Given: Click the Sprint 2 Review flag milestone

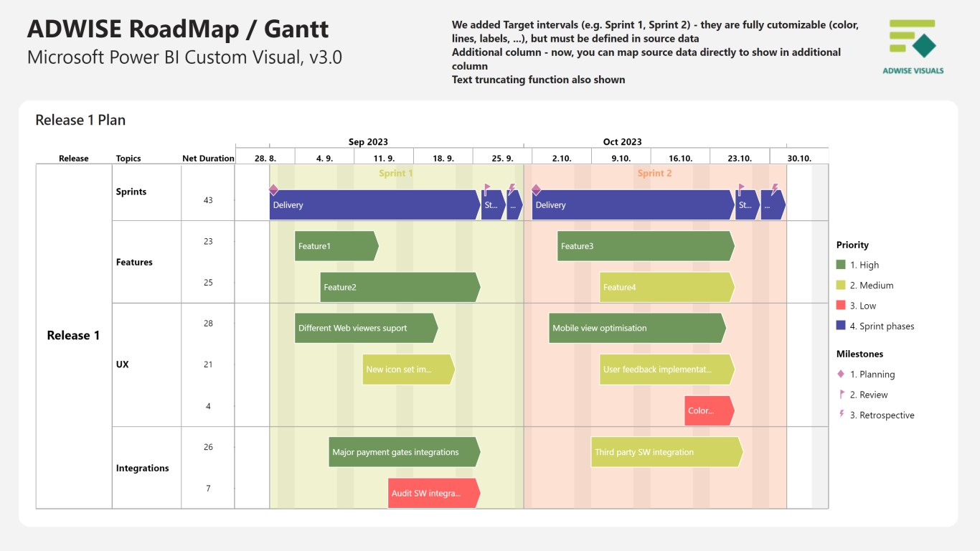Looking at the screenshot, I should [x=740, y=189].
